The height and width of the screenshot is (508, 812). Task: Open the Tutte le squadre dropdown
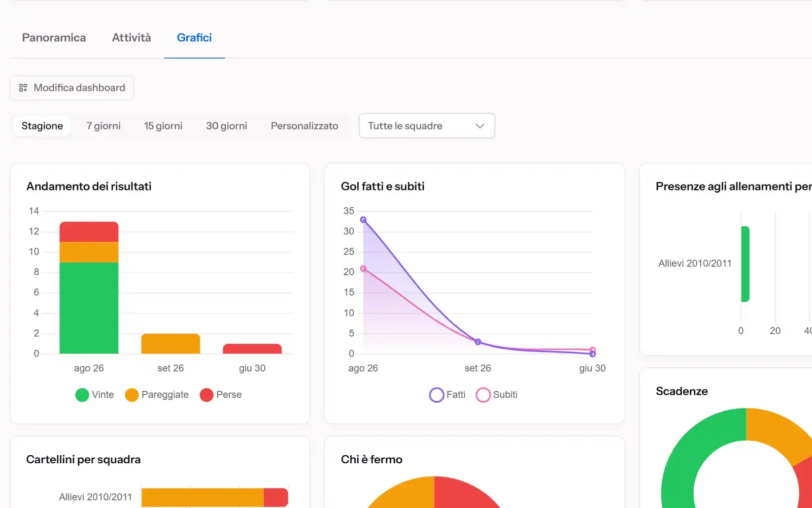[x=427, y=125]
